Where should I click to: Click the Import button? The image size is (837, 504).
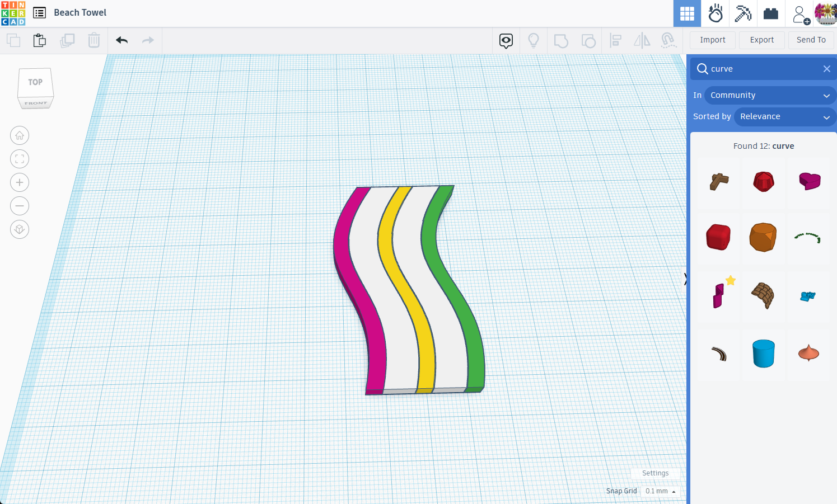click(712, 40)
